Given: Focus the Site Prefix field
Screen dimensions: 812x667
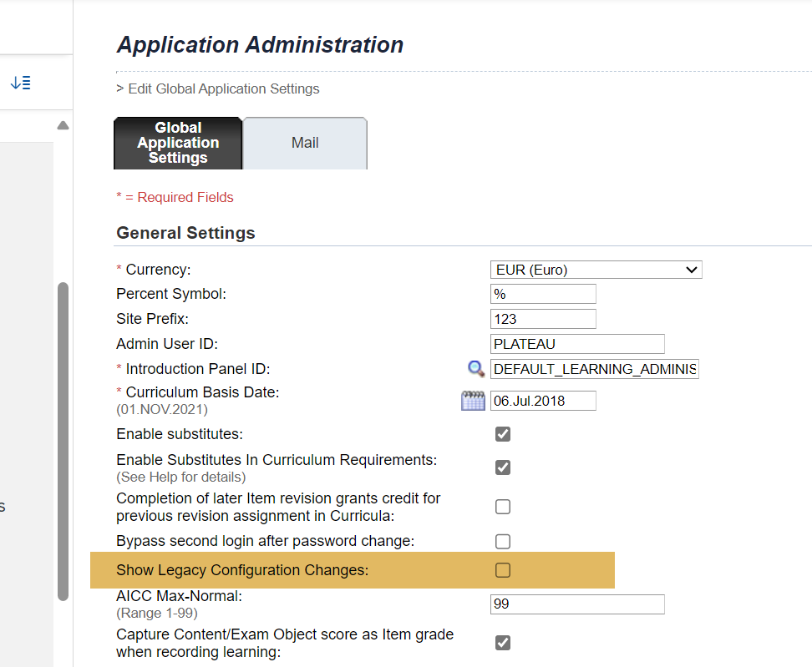Looking at the screenshot, I should click(x=543, y=319).
